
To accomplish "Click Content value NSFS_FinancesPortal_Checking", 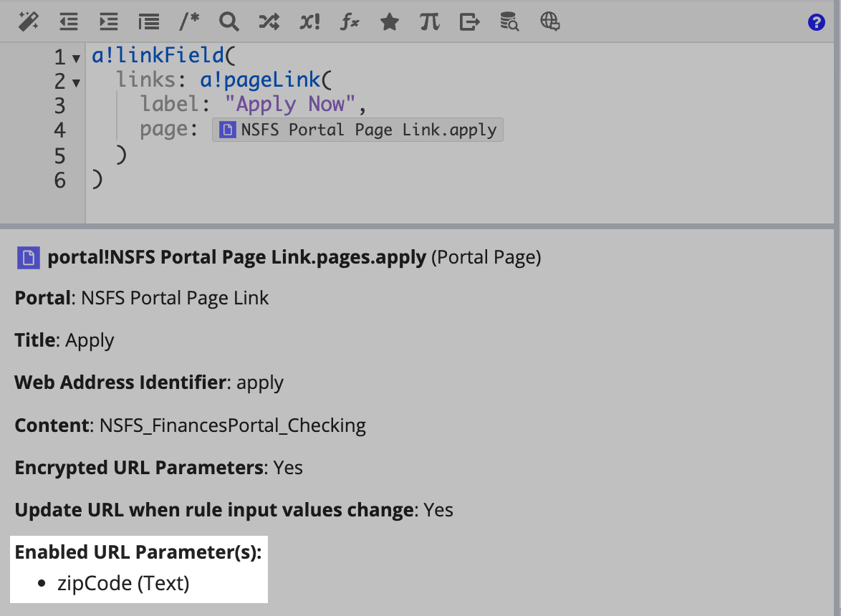I will pyautogui.click(x=233, y=425).
